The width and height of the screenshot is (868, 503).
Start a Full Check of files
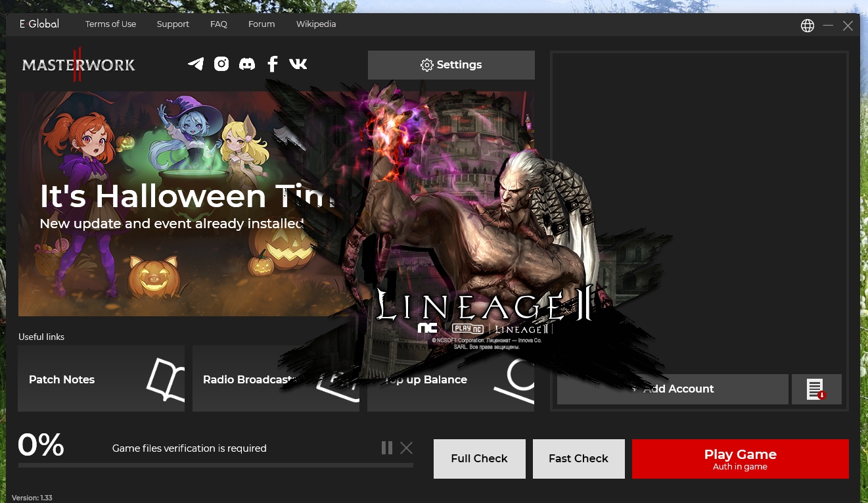[x=479, y=459]
